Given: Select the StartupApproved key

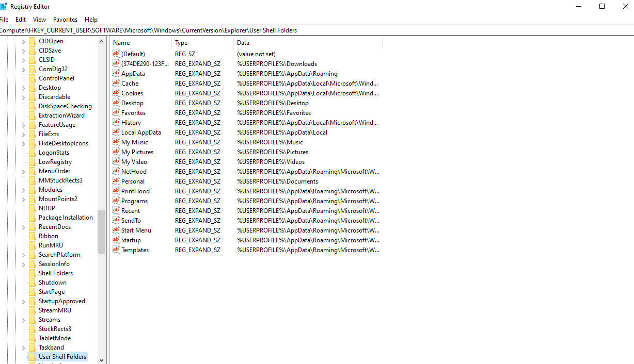Looking at the screenshot, I should click(x=61, y=301).
